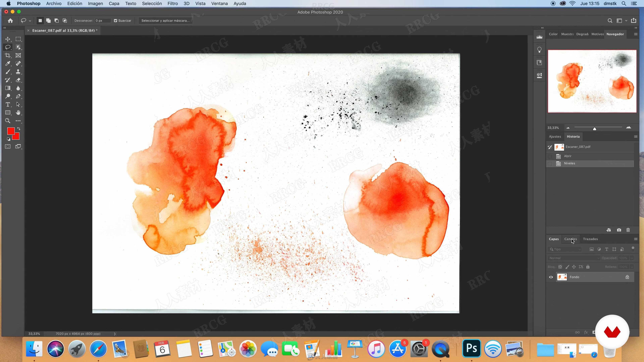Open the background color swatch

(17, 137)
